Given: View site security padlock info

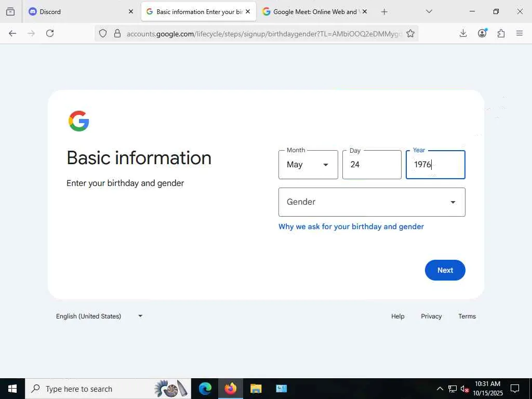Looking at the screenshot, I should (117, 33).
